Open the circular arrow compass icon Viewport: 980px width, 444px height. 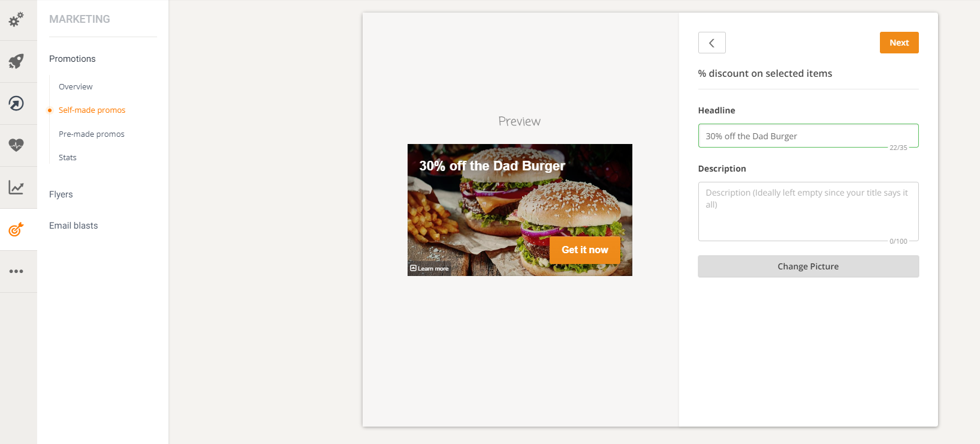[16, 103]
